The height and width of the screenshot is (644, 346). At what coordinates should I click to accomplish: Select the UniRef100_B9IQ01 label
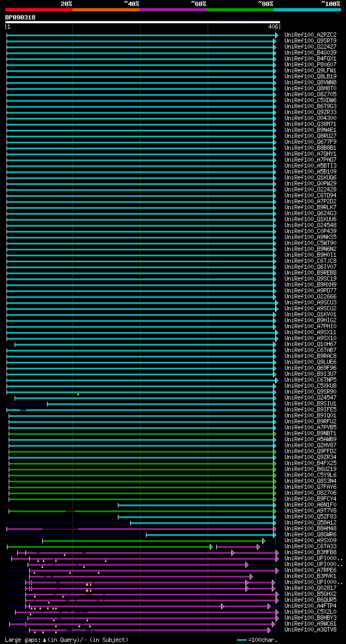click(x=310, y=416)
